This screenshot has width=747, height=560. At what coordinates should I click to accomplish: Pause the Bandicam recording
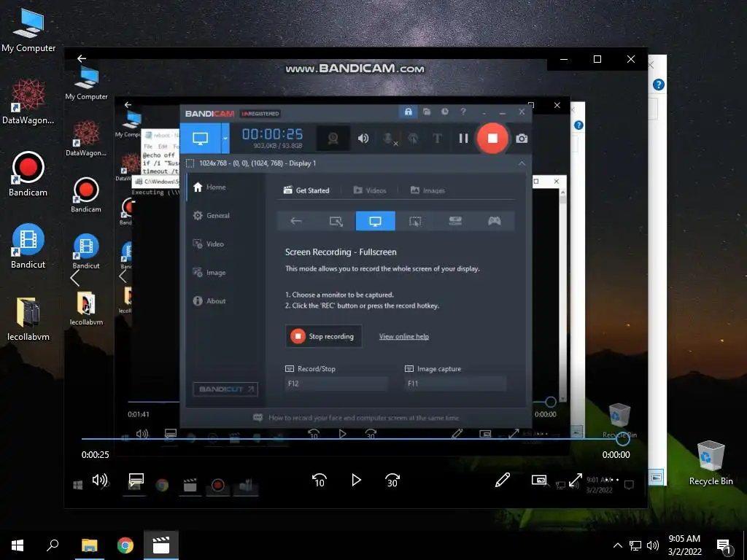point(463,139)
